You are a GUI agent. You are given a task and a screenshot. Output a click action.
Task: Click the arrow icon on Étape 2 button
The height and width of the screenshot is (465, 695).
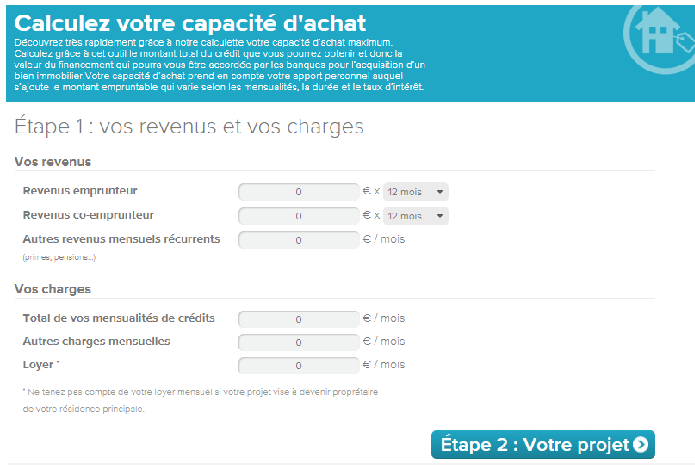click(640, 445)
